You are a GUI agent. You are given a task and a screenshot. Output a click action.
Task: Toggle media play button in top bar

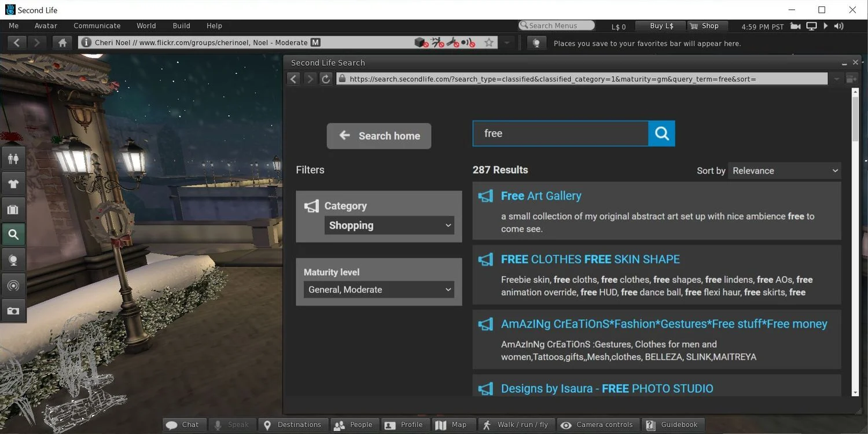tap(825, 26)
